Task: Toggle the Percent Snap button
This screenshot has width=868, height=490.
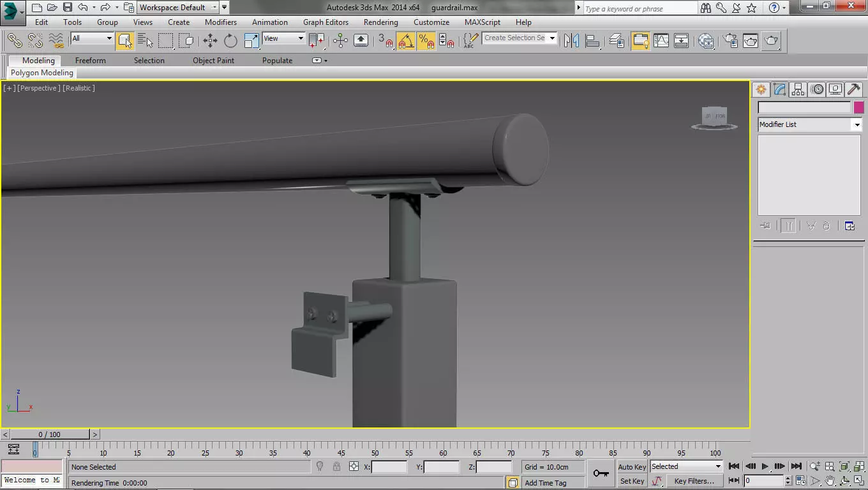Action: tap(426, 40)
